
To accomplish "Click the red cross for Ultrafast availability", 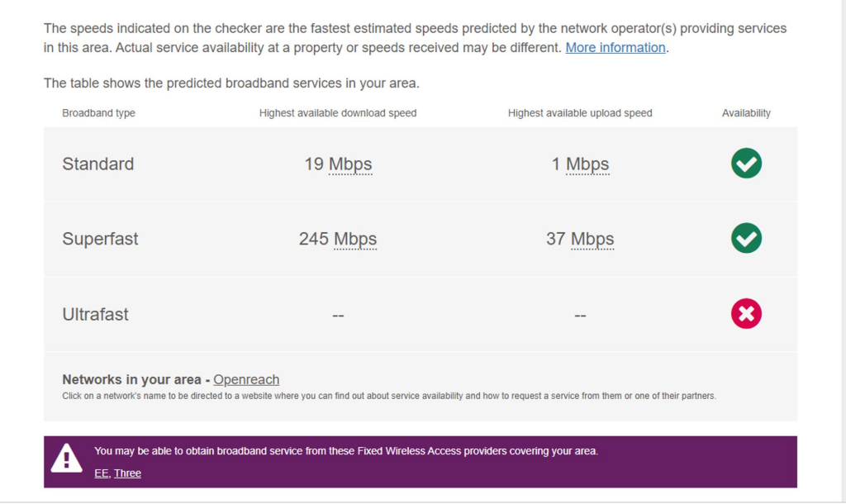I will click(x=746, y=313).
